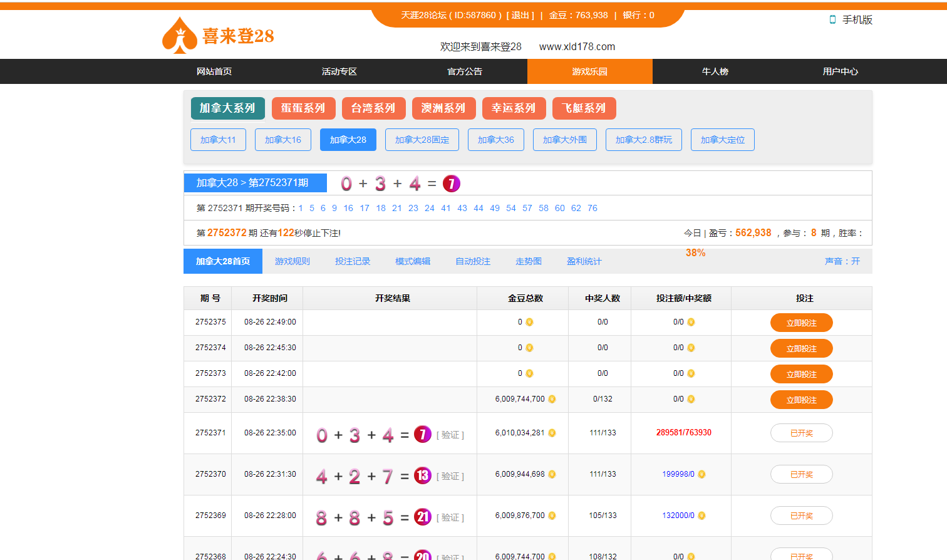Click the coin icon next to 199998/0

[701, 474]
